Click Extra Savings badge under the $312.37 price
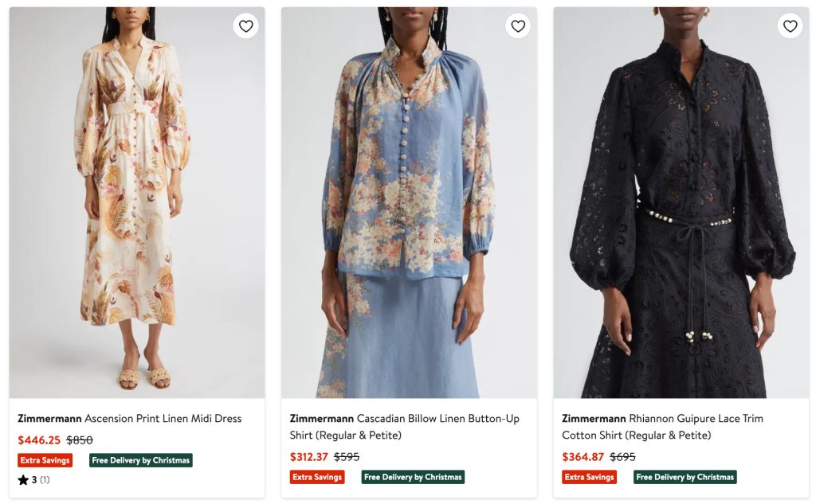 317,477
